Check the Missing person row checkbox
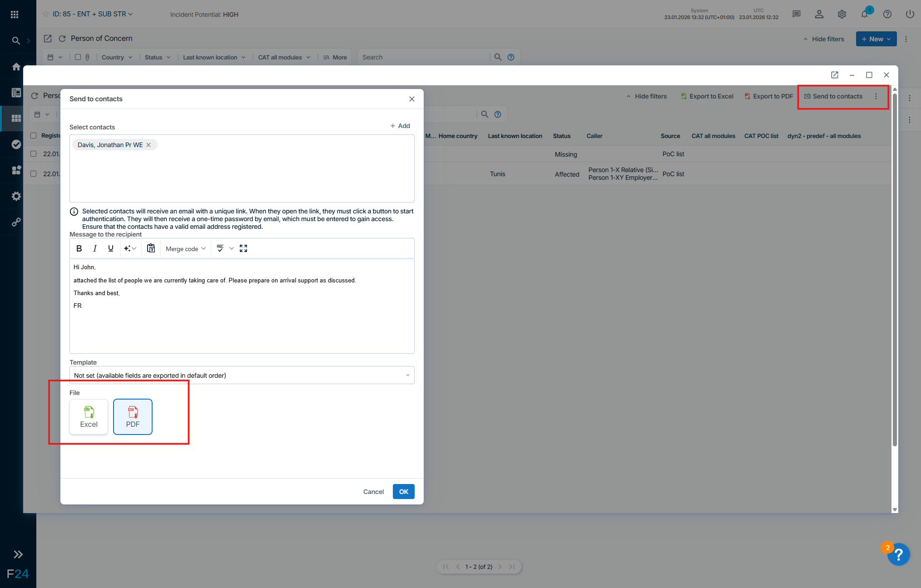The image size is (921, 588). (x=33, y=154)
